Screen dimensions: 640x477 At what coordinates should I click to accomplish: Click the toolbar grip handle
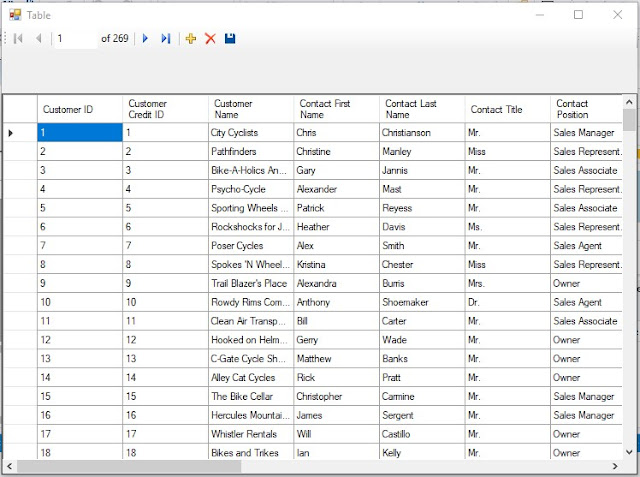coord(5,39)
